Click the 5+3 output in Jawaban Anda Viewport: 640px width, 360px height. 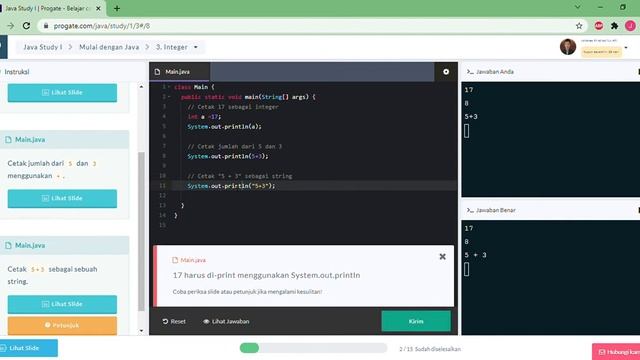point(471,116)
